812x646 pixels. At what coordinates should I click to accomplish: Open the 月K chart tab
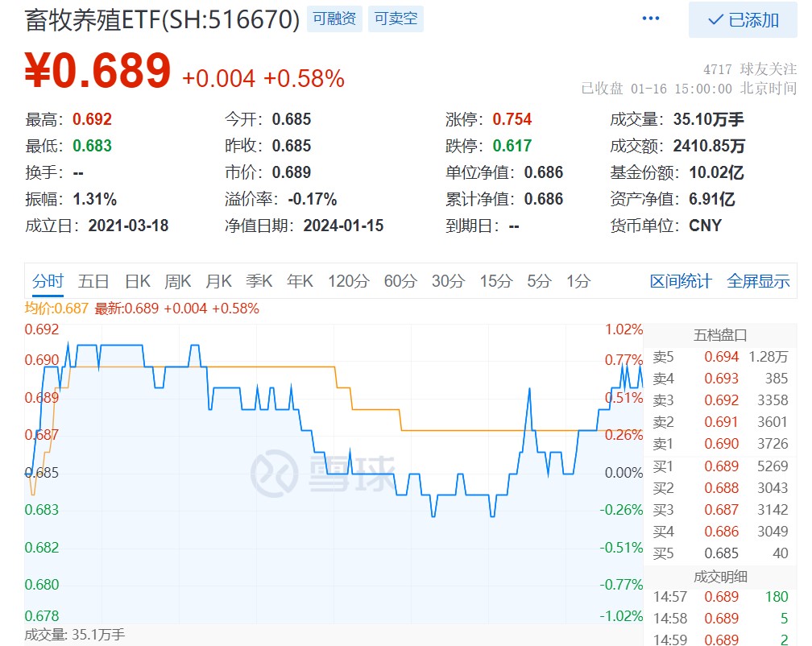pyautogui.click(x=218, y=281)
